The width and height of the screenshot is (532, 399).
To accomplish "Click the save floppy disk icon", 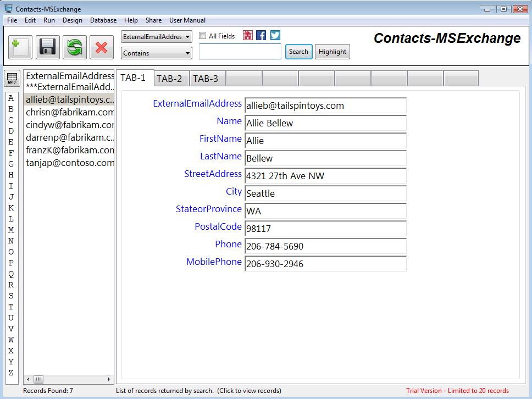I will (47, 47).
